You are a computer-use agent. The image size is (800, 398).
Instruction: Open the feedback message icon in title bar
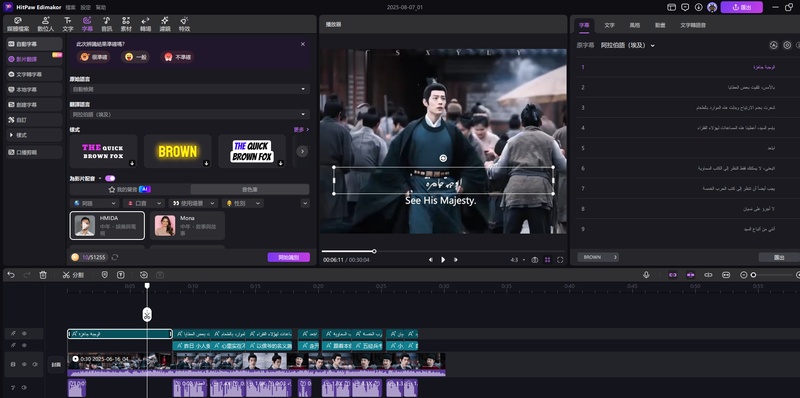coord(685,7)
